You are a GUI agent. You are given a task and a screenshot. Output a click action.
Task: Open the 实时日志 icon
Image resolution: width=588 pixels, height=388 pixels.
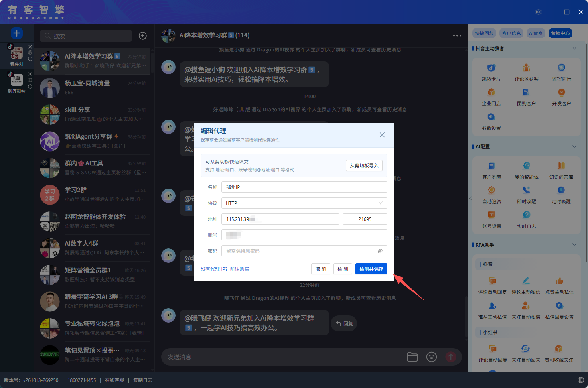(x=526, y=215)
